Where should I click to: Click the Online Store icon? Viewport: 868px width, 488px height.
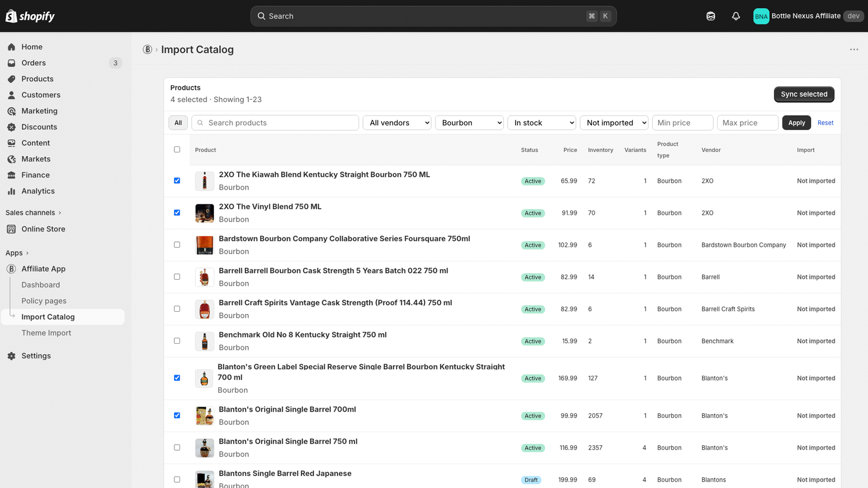[x=11, y=229]
